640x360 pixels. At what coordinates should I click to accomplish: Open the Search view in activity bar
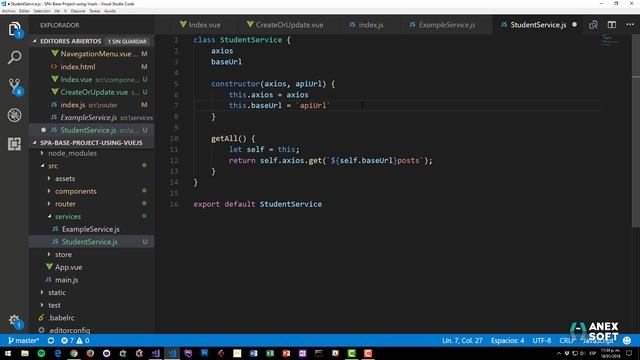[14, 58]
